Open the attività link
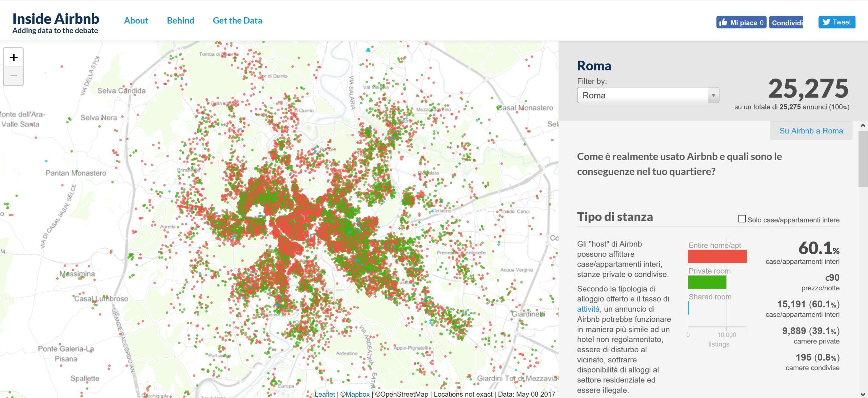 pos(588,309)
